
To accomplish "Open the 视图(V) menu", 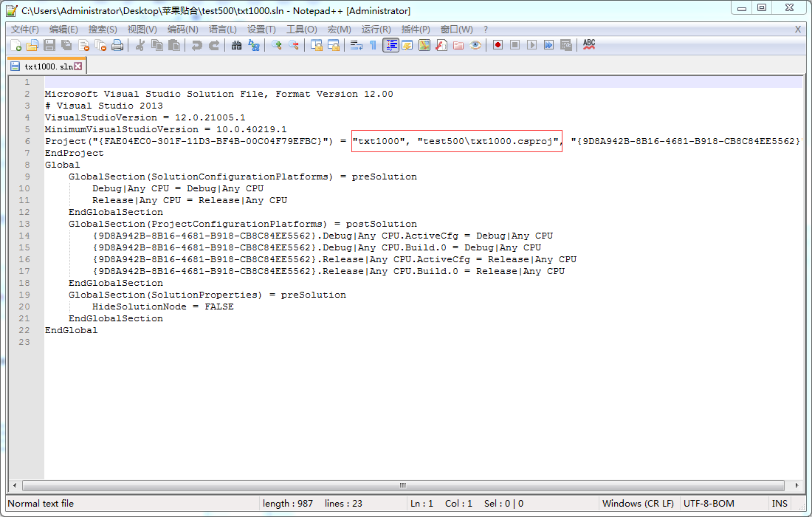I will (142, 29).
